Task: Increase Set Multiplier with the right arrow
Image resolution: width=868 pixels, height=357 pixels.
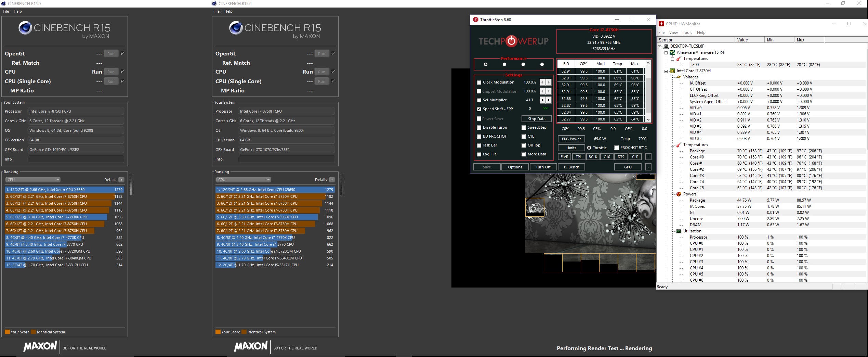Action: (x=549, y=100)
